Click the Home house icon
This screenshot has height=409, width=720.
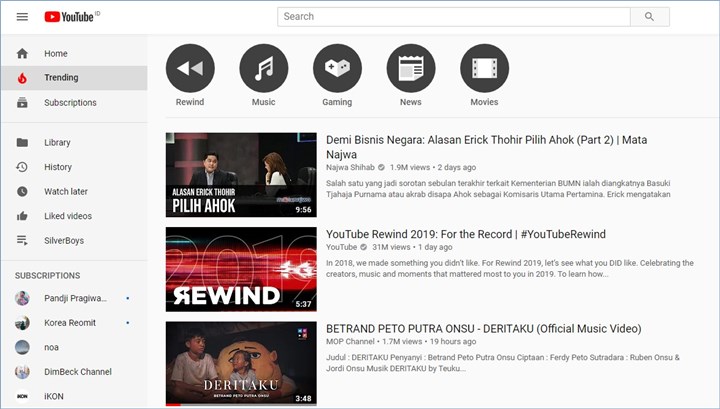pyautogui.click(x=22, y=54)
